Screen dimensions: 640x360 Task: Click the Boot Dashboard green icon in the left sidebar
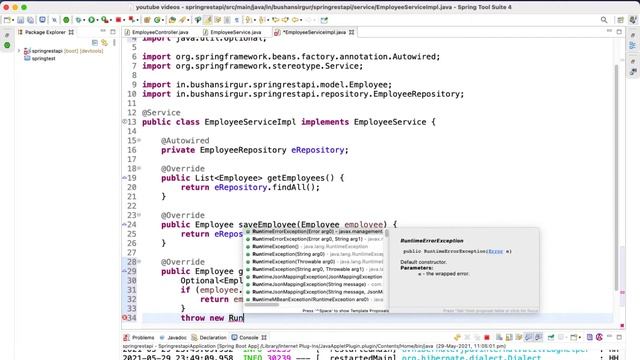pyautogui.click(x=7, y=45)
